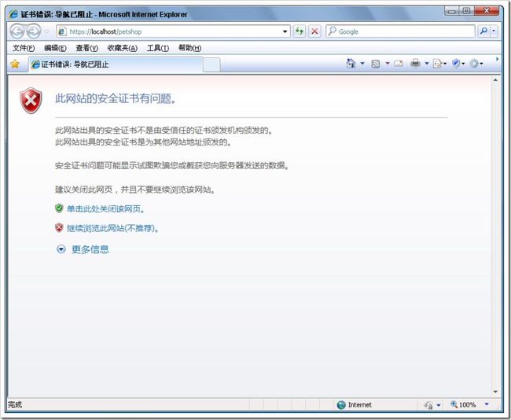The width and height of the screenshot is (511, 420).
Task: Open the search options dropdown arrow
Action: point(494,31)
